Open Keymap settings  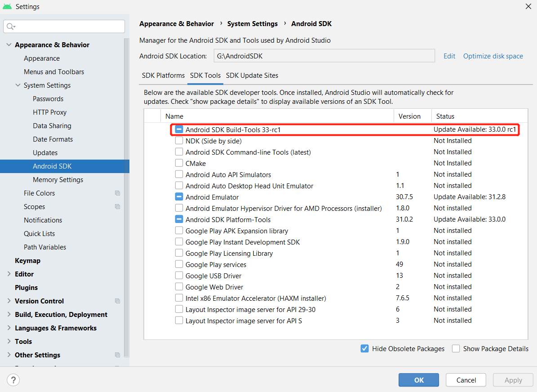(x=28, y=261)
